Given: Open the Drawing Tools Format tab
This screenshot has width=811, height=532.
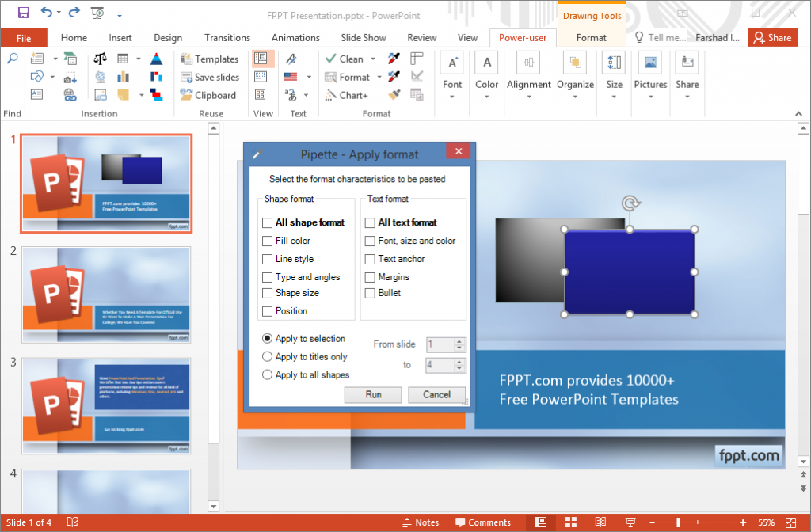Looking at the screenshot, I should pyautogui.click(x=591, y=37).
